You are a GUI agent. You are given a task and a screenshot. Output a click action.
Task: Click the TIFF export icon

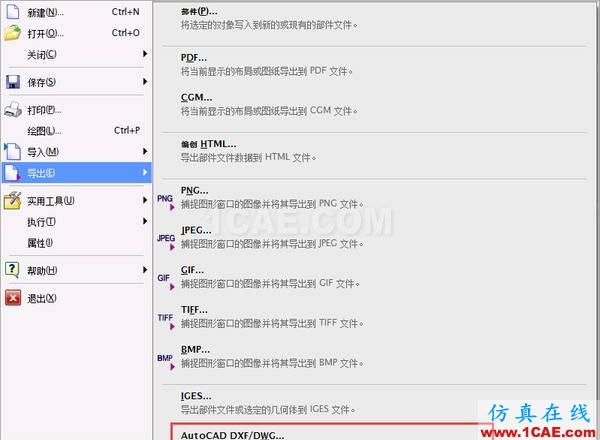[166, 321]
